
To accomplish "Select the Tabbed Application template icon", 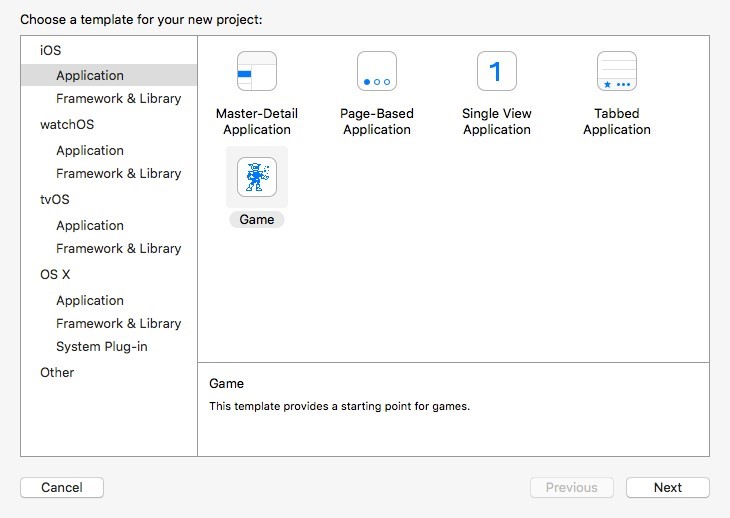I will coord(617,72).
